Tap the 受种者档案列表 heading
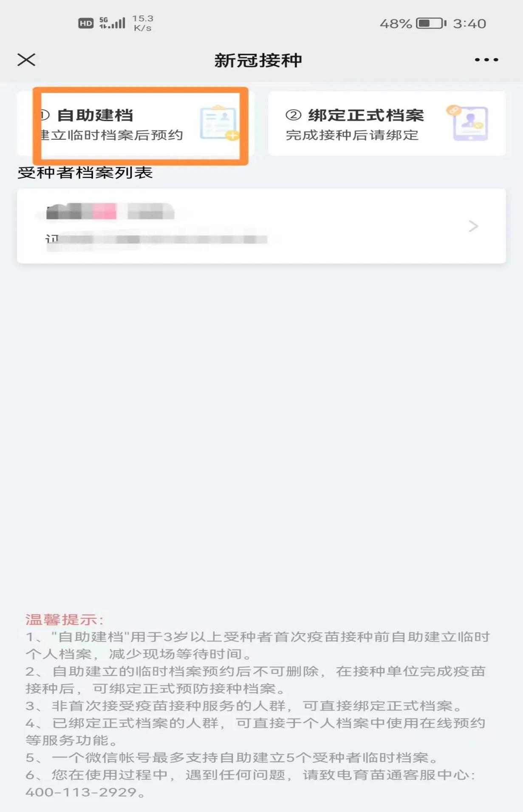The height and width of the screenshot is (812, 523). [x=85, y=172]
